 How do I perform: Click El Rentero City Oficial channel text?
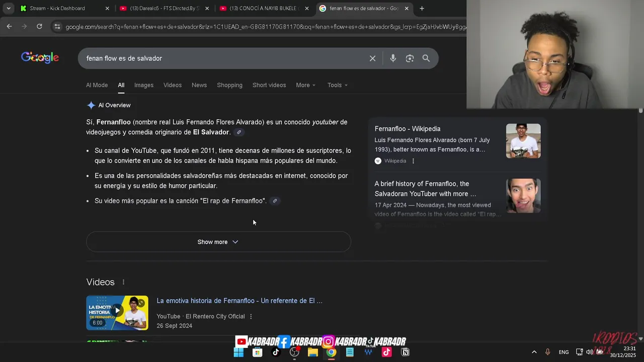(x=215, y=316)
